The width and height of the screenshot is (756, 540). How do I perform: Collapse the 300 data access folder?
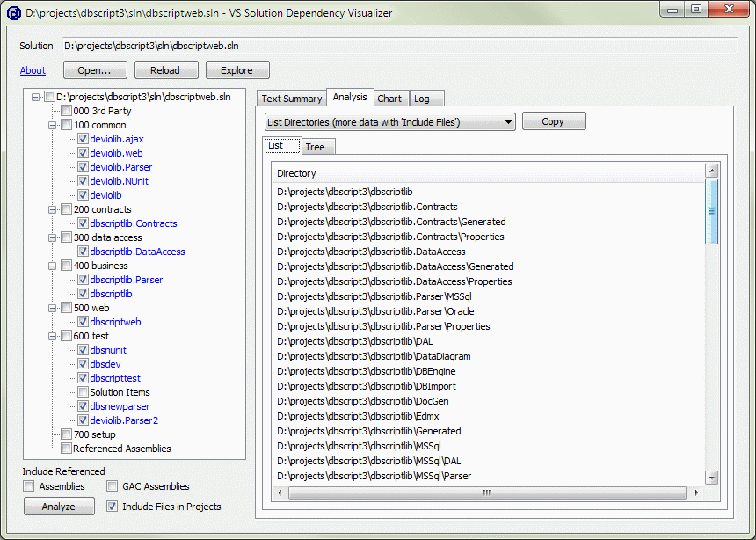52,237
